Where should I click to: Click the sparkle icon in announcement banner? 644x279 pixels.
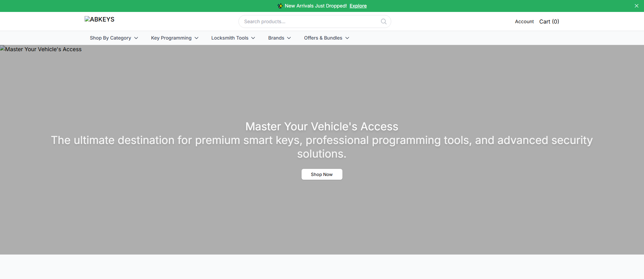click(x=280, y=6)
